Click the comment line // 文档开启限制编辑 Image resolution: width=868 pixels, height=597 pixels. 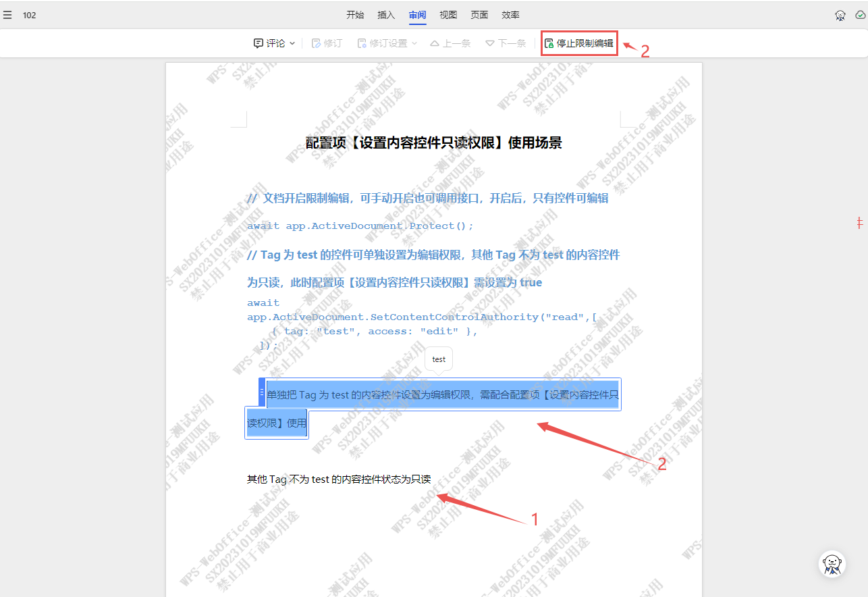[x=428, y=198]
